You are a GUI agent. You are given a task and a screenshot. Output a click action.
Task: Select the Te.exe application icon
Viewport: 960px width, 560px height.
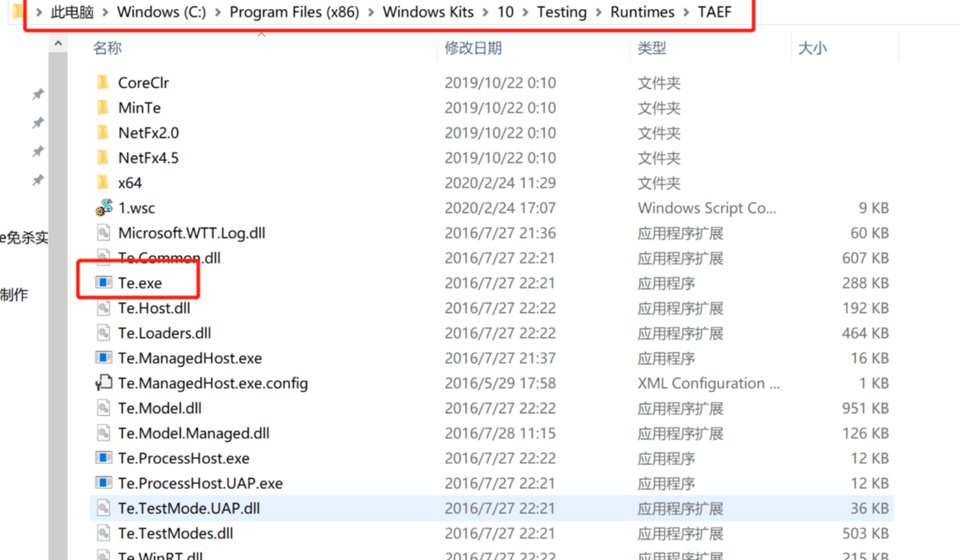(x=104, y=282)
